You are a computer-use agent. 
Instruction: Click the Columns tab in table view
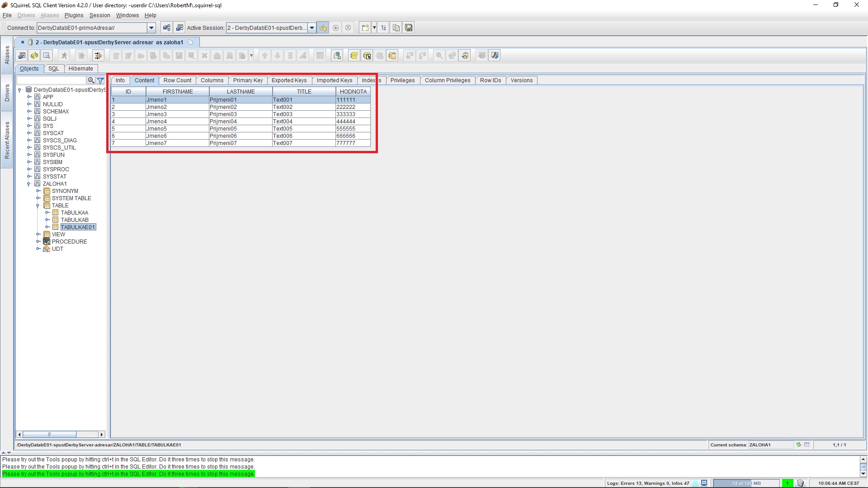(x=212, y=80)
